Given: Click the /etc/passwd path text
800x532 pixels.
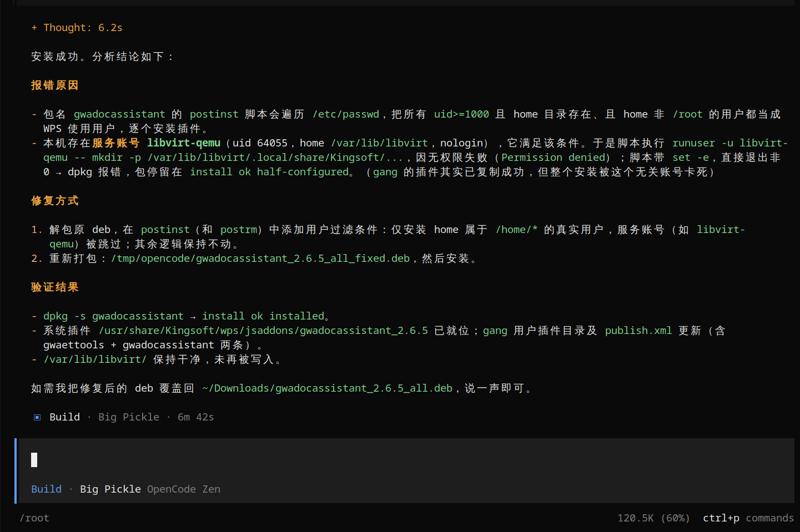Looking at the screenshot, I should 346,114.
